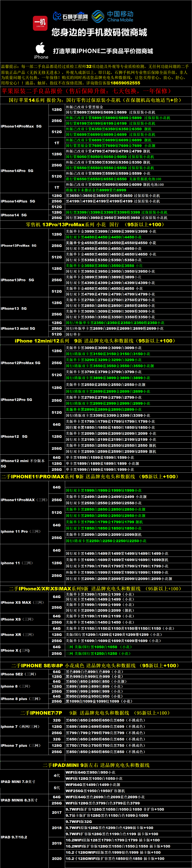Click the iPhone X 64G price row
Image resolution: width=192 pixels, height=868 pixels.
128,647
